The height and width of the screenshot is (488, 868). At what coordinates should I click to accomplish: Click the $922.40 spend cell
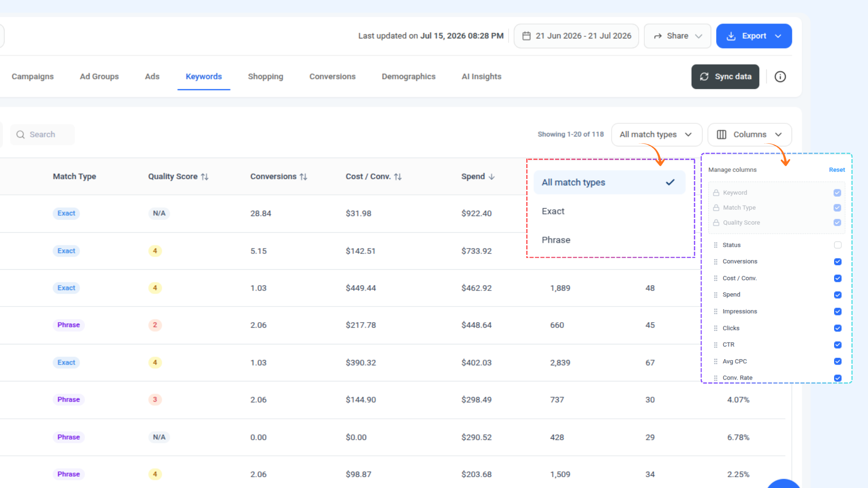[476, 213]
